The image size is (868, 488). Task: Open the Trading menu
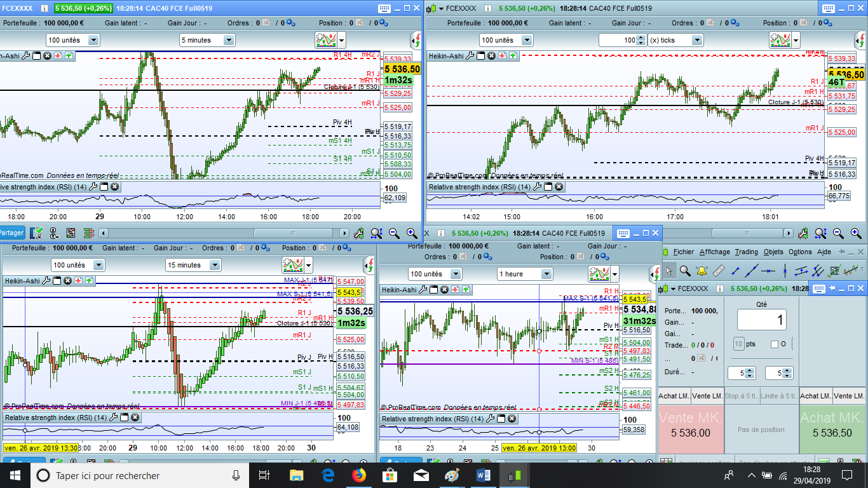pyautogui.click(x=747, y=252)
